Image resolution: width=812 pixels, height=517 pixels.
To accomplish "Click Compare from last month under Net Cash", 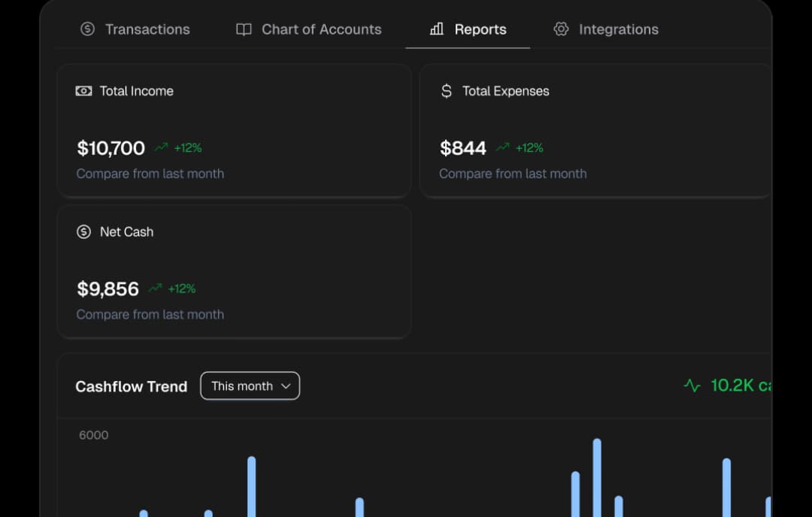I will tap(150, 314).
